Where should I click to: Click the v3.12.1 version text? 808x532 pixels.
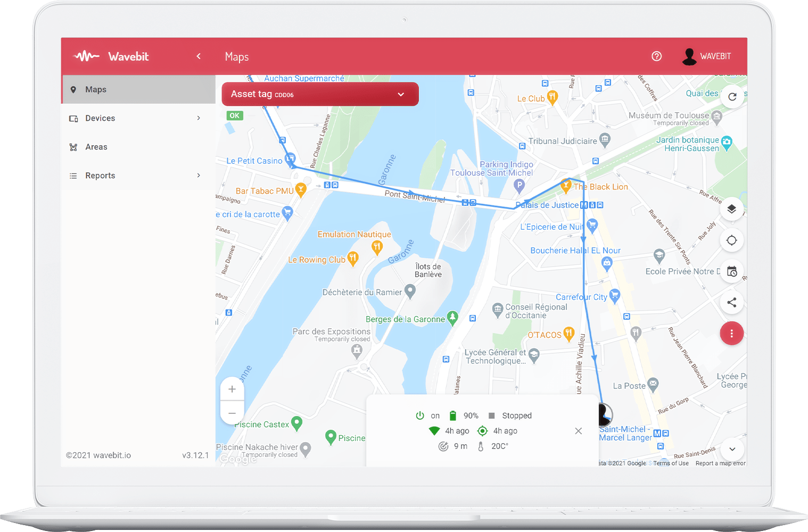tap(195, 455)
